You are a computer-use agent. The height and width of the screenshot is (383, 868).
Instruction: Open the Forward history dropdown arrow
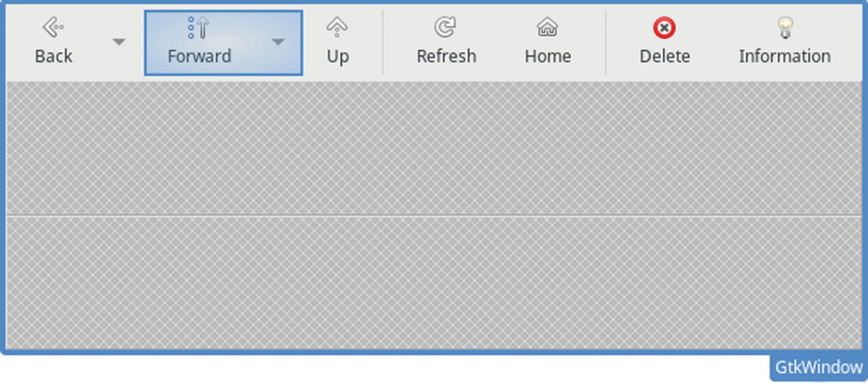point(278,42)
